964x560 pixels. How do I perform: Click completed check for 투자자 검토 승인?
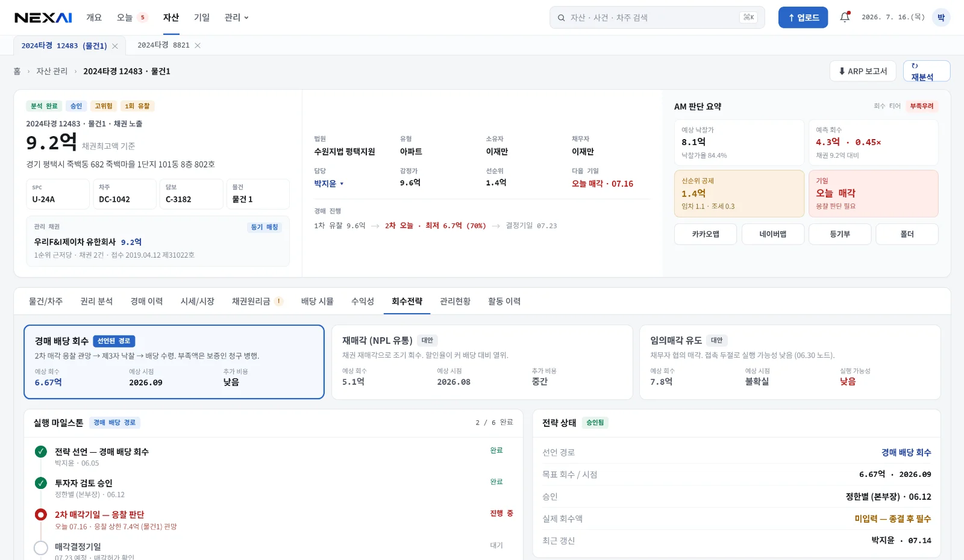(40, 483)
